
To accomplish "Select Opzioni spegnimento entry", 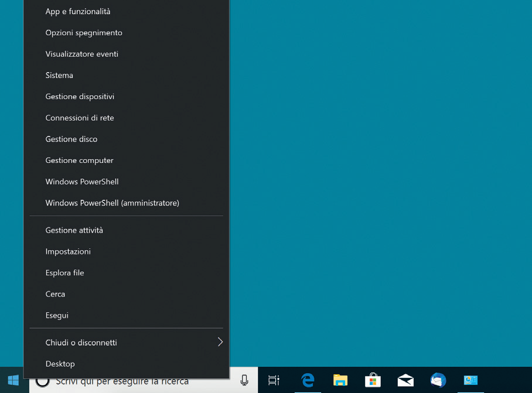I will 126,33.
